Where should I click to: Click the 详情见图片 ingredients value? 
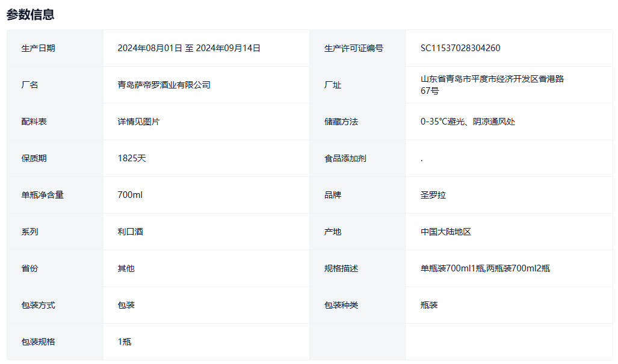tap(138, 122)
